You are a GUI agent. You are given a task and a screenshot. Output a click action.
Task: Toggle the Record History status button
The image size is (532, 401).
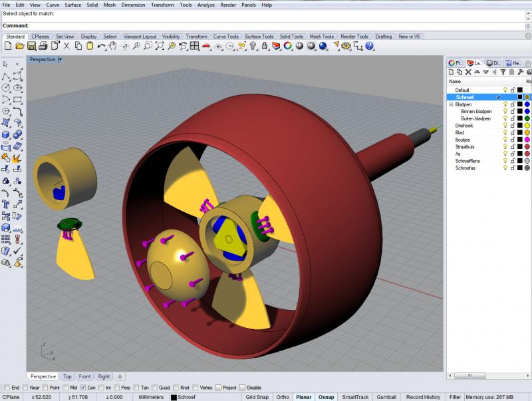(423, 397)
